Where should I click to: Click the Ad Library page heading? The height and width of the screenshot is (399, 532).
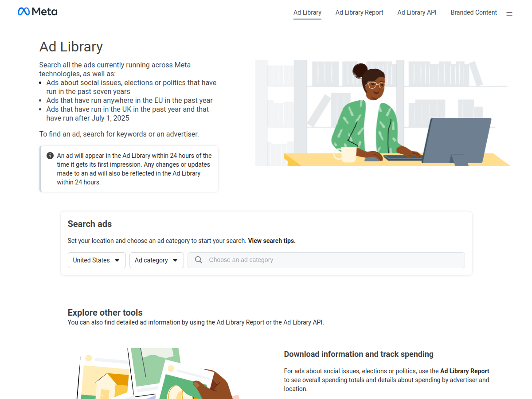pyautogui.click(x=71, y=47)
